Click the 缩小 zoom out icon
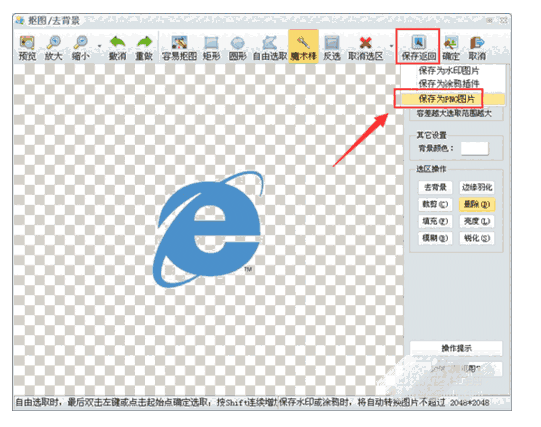Image resolution: width=541 pixels, height=427 pixels. point(80,42)
